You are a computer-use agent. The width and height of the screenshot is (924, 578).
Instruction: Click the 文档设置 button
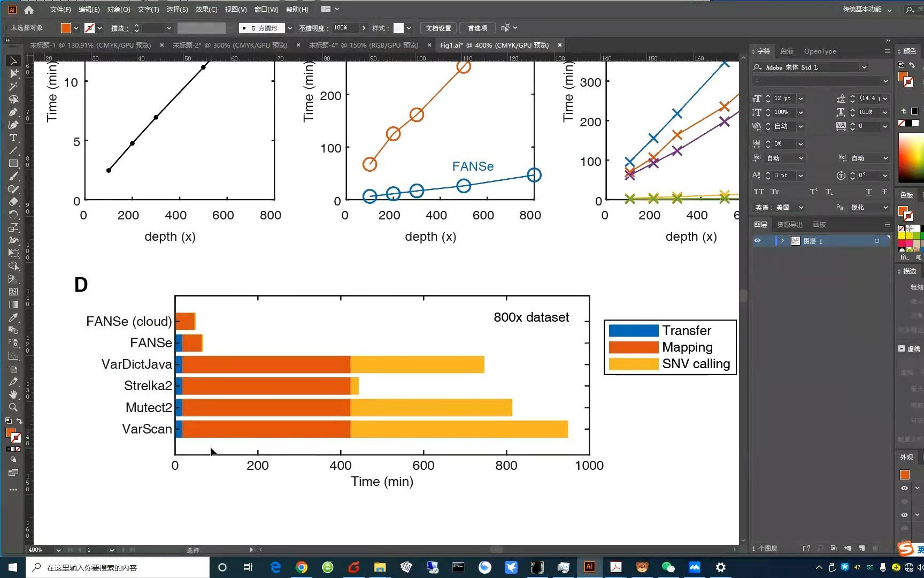click(x=438, y=28)
